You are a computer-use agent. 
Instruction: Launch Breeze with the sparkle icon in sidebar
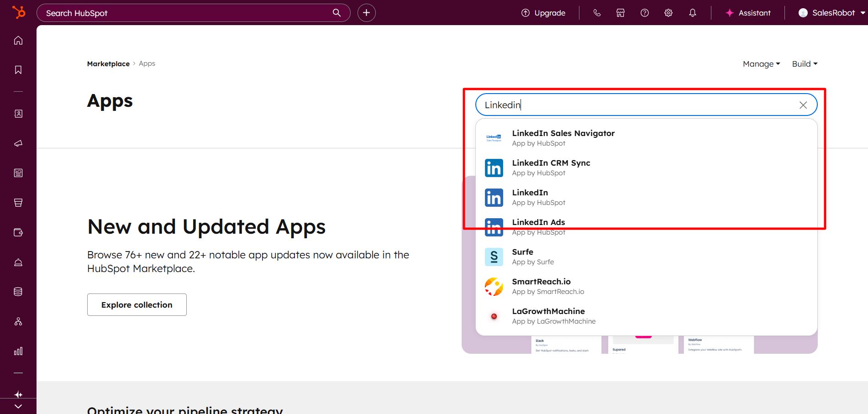point(18,394)
